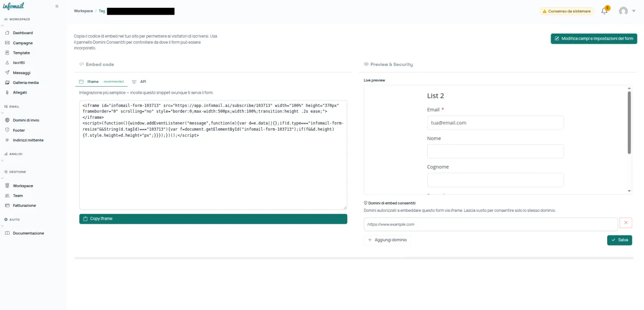
Task: Click the 'Live preview' label
Action: coord(374,80)
